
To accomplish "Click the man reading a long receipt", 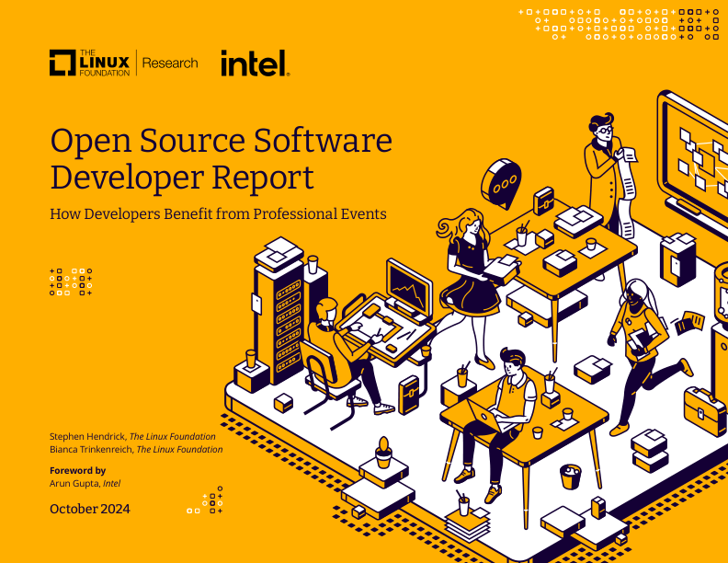I will click(x=610, y=173).
